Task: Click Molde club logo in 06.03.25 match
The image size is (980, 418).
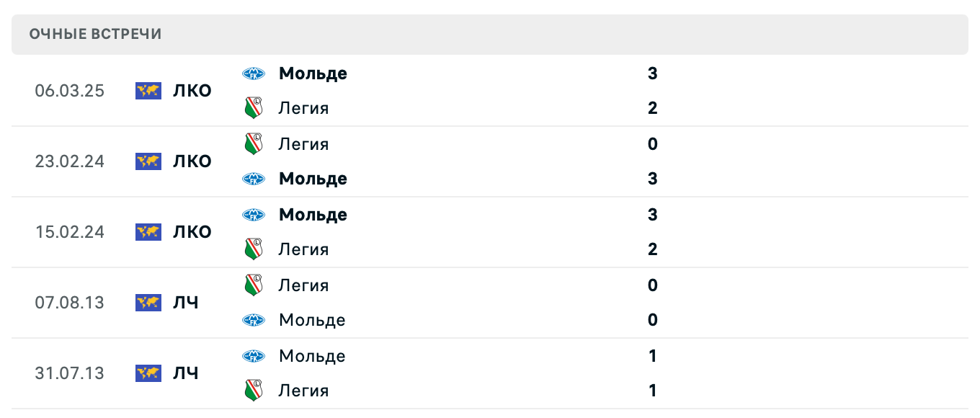Action: [253, 74]
